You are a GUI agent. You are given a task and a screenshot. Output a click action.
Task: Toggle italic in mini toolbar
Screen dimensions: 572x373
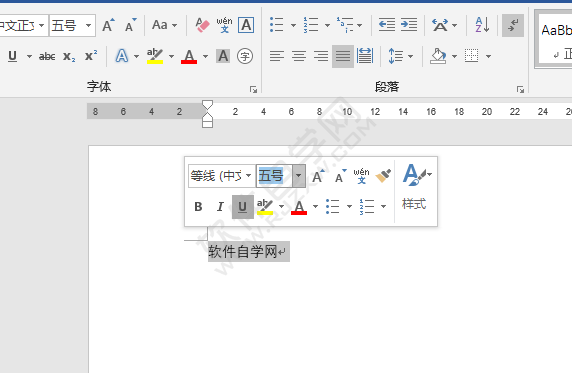point(220,207)
